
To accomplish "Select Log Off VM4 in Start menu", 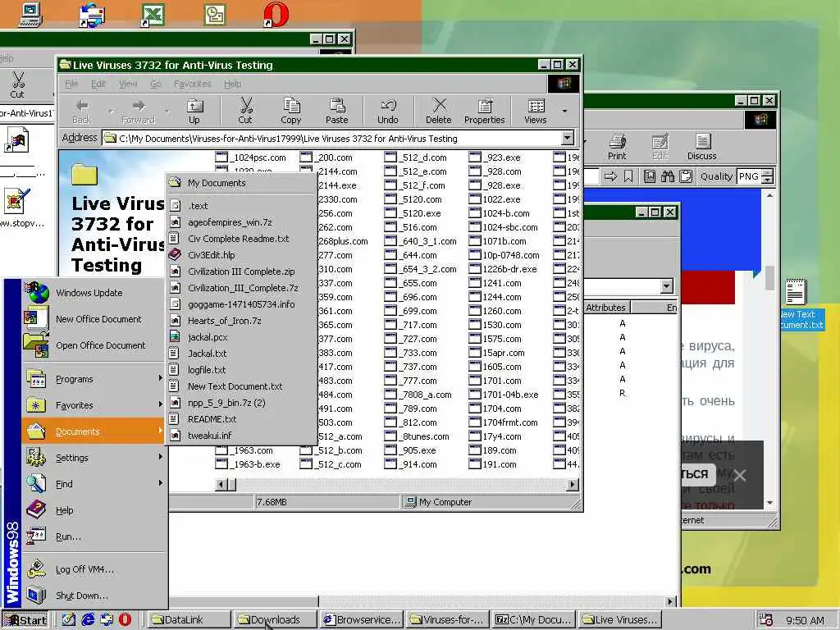I will [84, 569].
